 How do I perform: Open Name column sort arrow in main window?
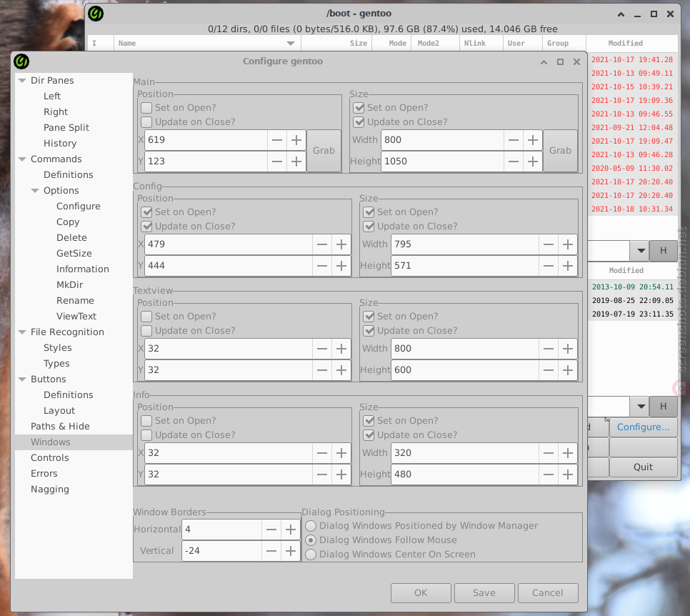coord(291,43)
